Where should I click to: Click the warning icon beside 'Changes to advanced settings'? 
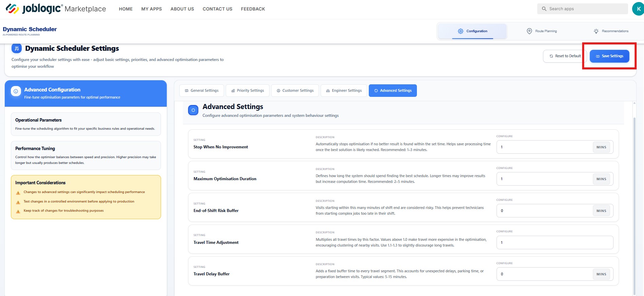18,193
